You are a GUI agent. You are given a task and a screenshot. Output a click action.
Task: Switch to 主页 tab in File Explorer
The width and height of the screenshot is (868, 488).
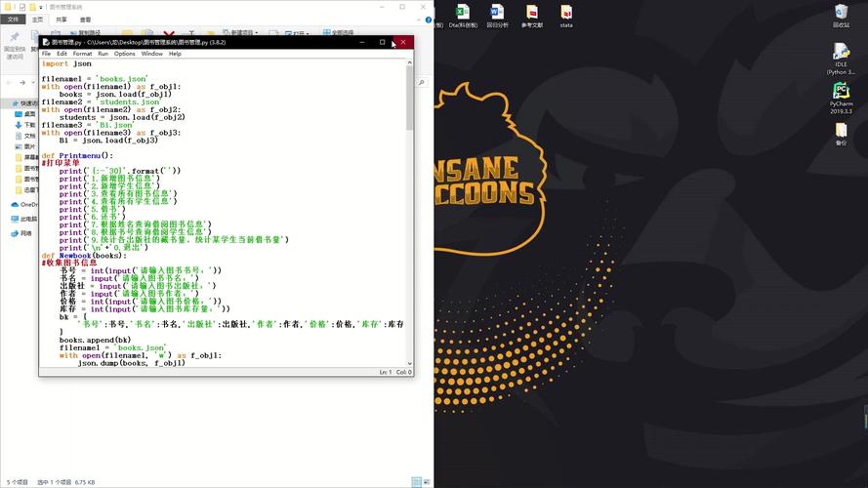tap(38, 20)
